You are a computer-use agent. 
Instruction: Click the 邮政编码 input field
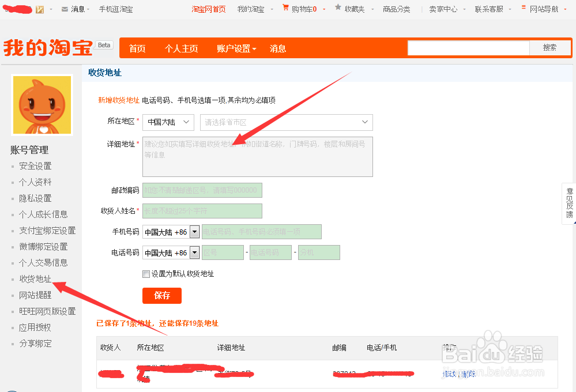202,190
